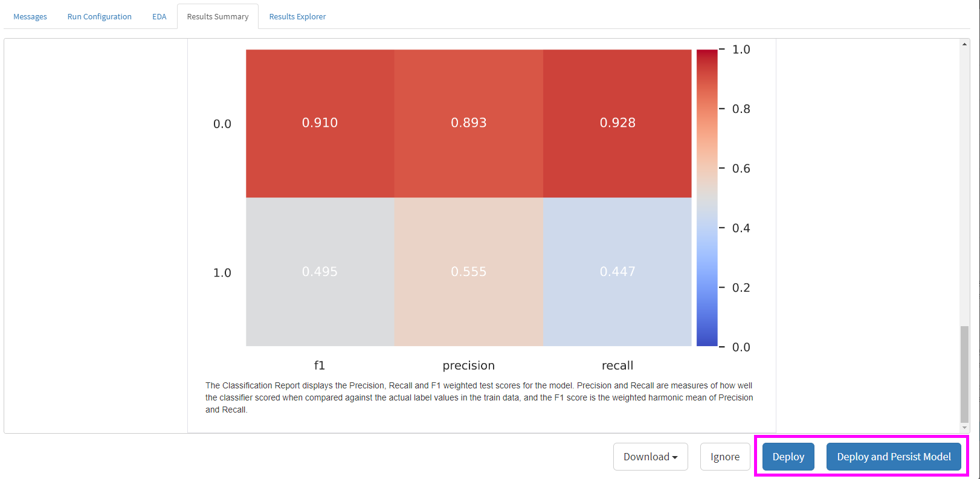This screenshot has width=980, height=479.
Task: Click the vertical scrollbar thumb
Action: click(964, 375)
